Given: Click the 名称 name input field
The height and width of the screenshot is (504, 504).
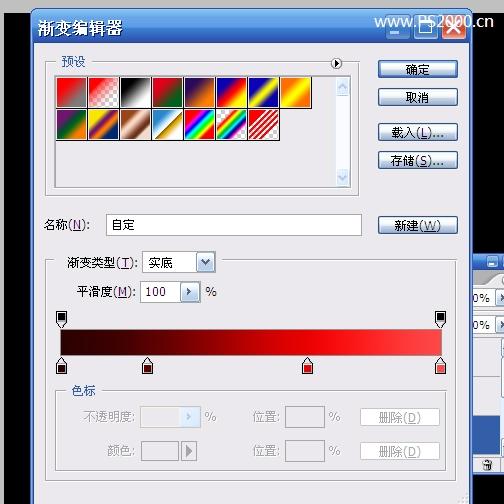Looking at the screenshot, I should tap(234, 225).
